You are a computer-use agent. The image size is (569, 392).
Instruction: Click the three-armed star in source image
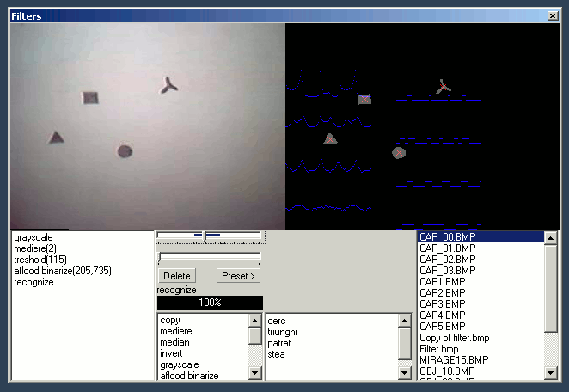[x=168, y=86]
